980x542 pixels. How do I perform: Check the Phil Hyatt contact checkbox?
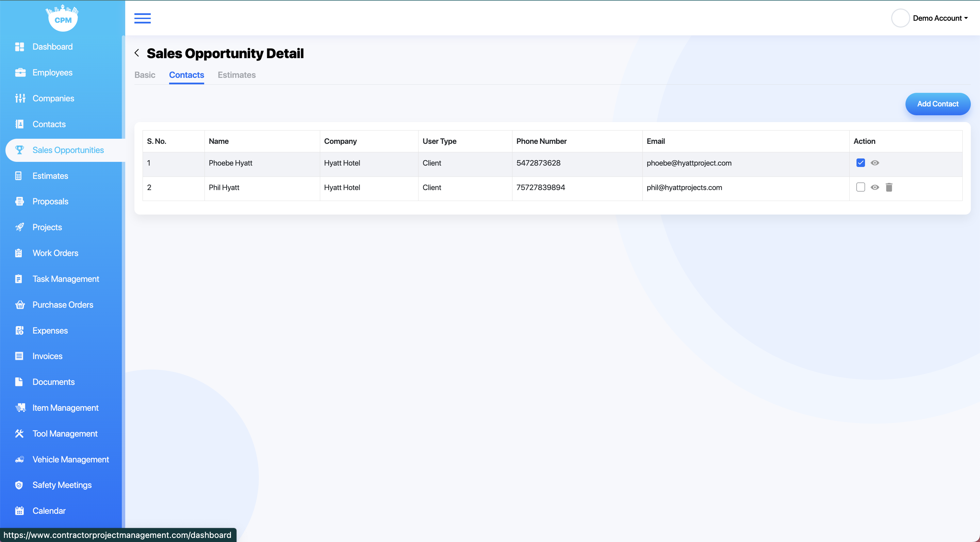(x=861, y=187)
